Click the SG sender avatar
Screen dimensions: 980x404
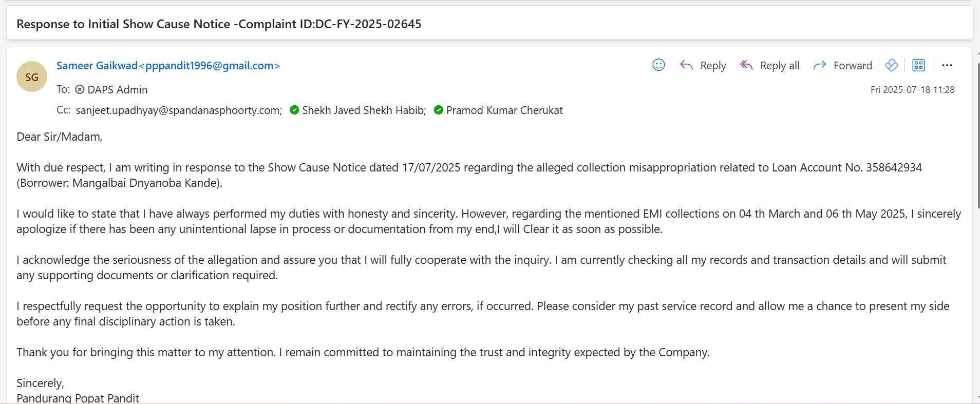coord(32,77)
